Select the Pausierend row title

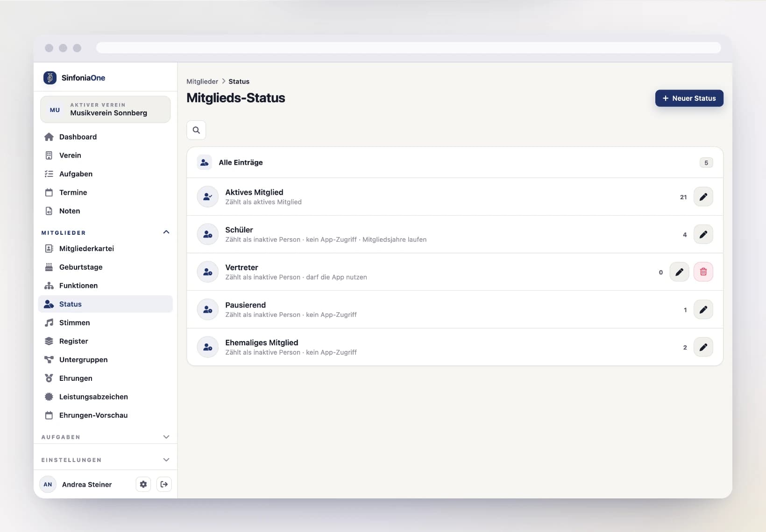tap(245, 305)
